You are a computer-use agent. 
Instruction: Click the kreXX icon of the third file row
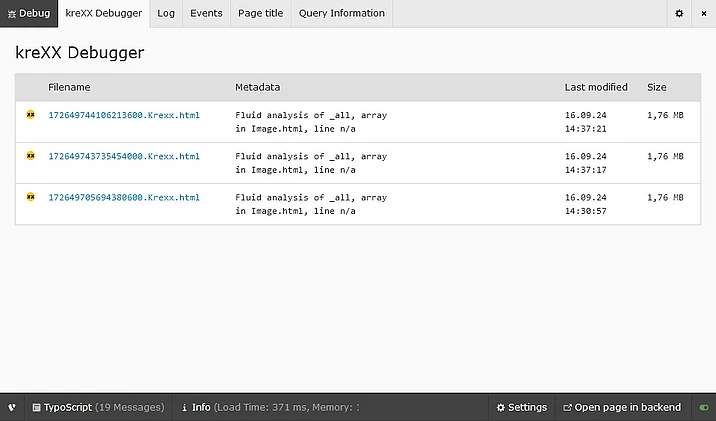point(30,197)
